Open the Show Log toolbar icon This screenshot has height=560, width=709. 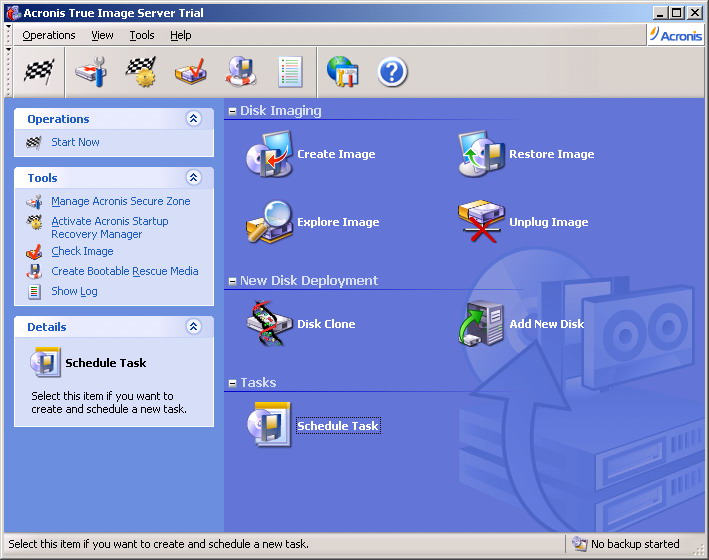click(x=290, y=72)
